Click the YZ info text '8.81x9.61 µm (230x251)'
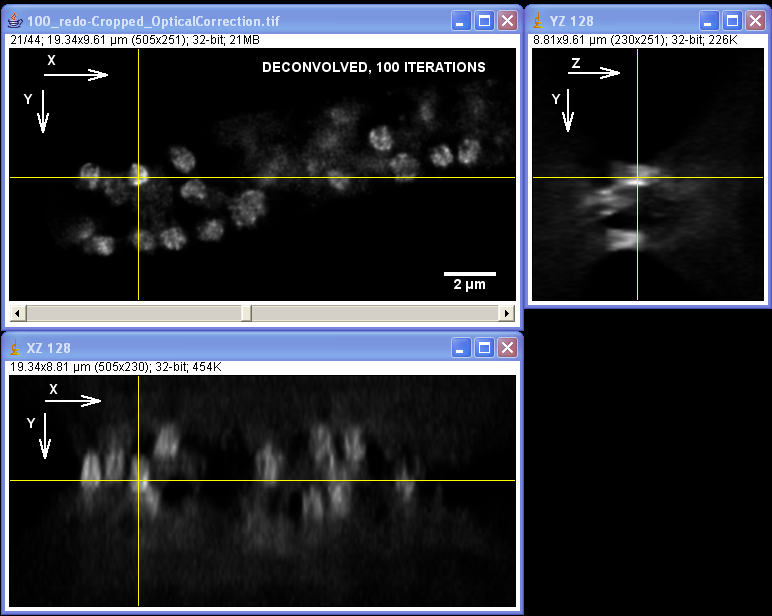 click(x=600, y=40)
